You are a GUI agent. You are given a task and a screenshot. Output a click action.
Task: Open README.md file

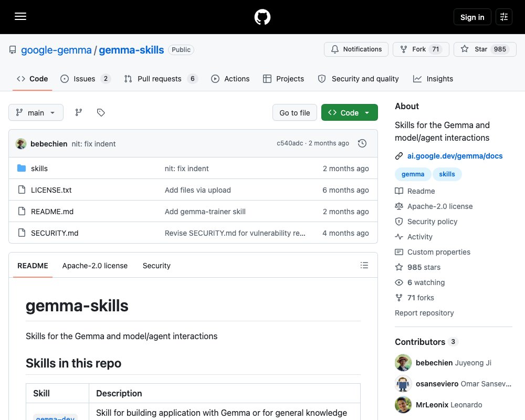[52, 212]
